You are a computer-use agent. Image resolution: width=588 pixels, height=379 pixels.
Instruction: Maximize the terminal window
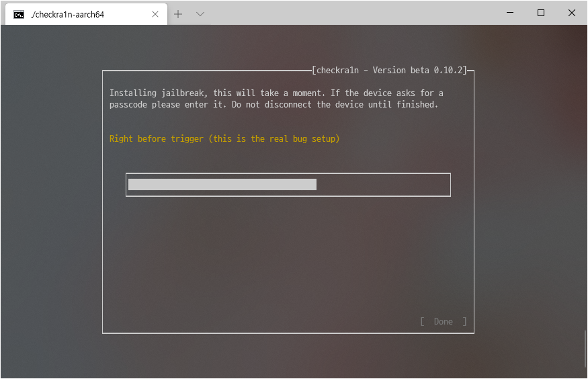click(541, 13)
